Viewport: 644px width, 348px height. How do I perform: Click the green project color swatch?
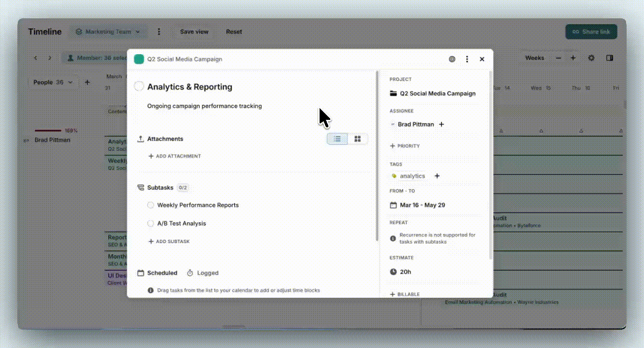[139, 59]
